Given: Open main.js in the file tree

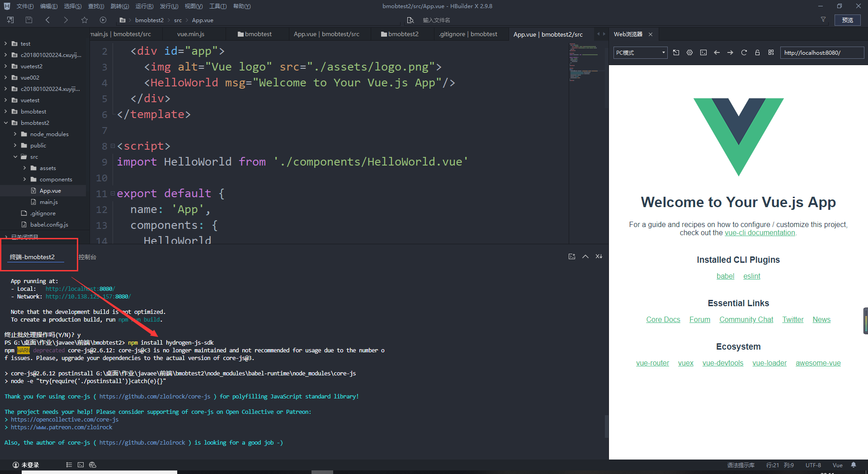Looking at the screenshot, I should [x=48, y=202].
